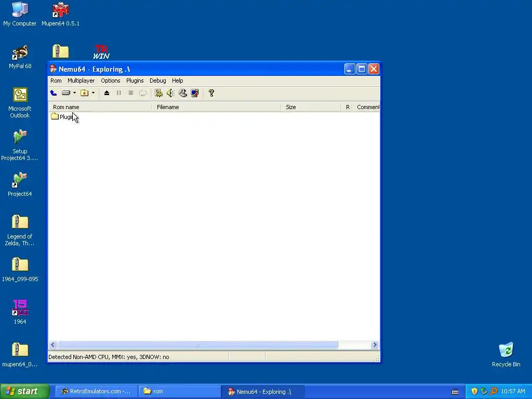Open the drive selector dropdown arrow
Image resolution: width=532 pixels, height=399 pixels.
pos(75,93)
